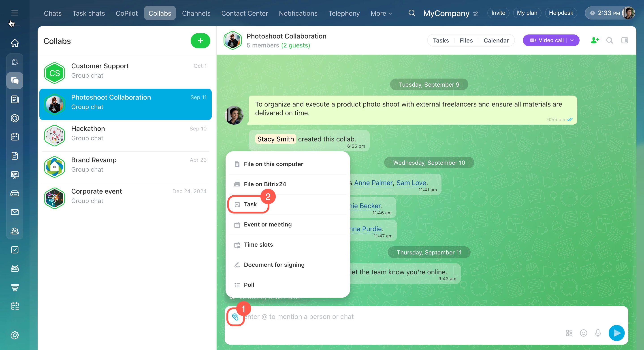Toggle the chat sidebar panel icon
This screenshot has width=644, height=350.
tap(625, 40)
